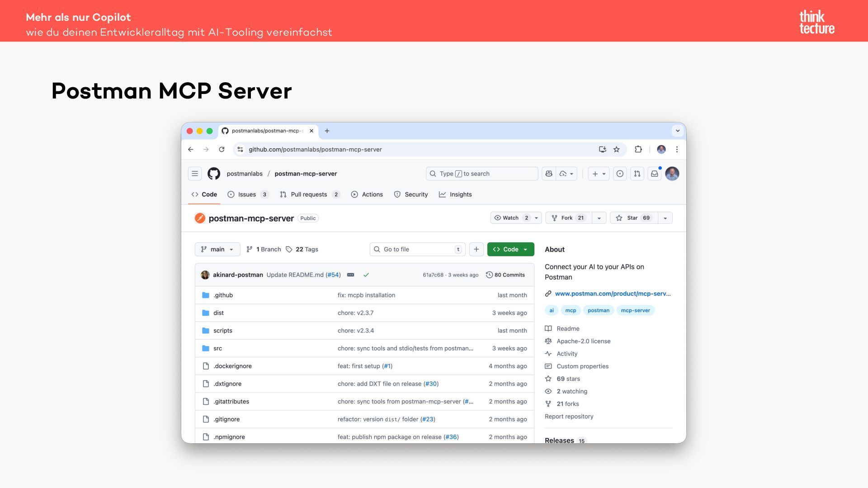Viewport: 868px width, 488px height.
Task: Watch the repository for notifications
Action: point(511,218)
